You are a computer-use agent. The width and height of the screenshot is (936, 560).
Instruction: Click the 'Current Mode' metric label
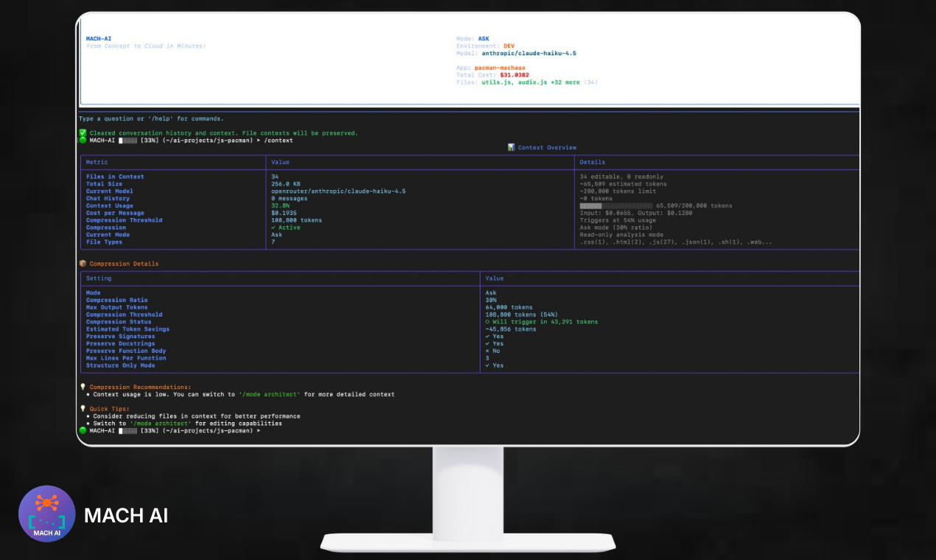[108, 234]
